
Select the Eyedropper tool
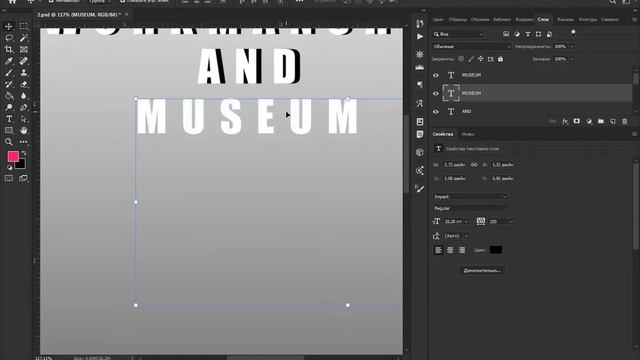point(9,61)
